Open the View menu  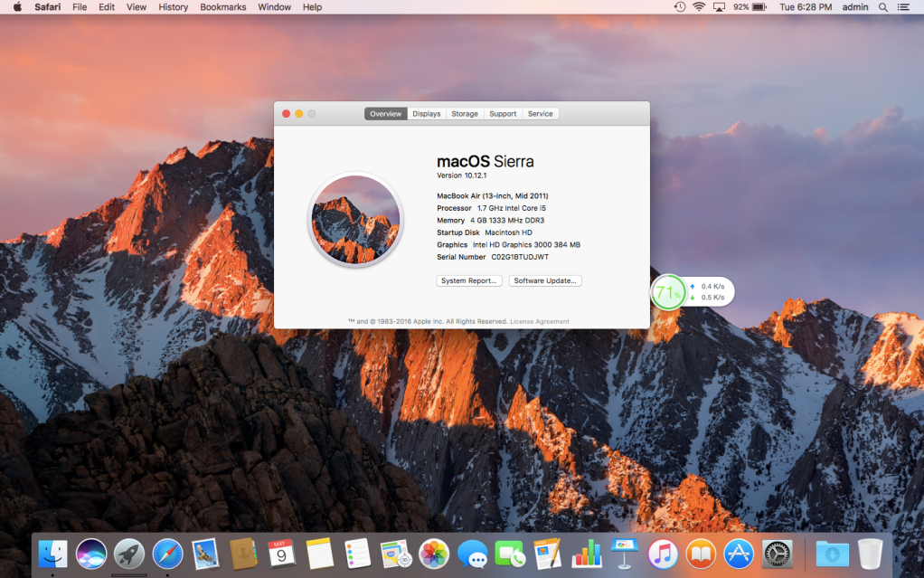[137, 7]
